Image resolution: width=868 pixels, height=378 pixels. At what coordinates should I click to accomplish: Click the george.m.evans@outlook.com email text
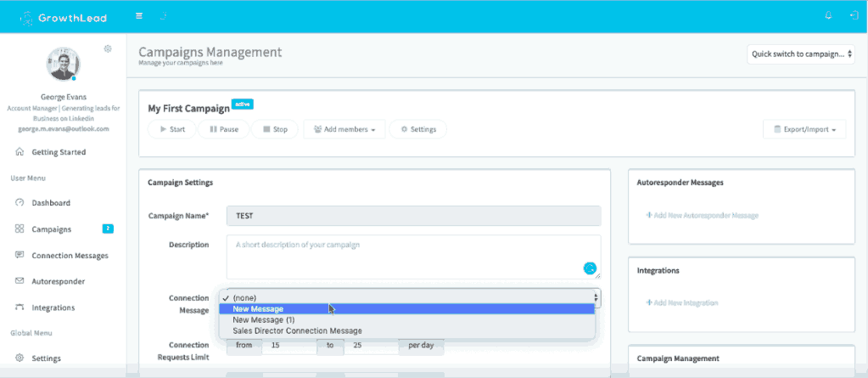click(x=63, y=128)
